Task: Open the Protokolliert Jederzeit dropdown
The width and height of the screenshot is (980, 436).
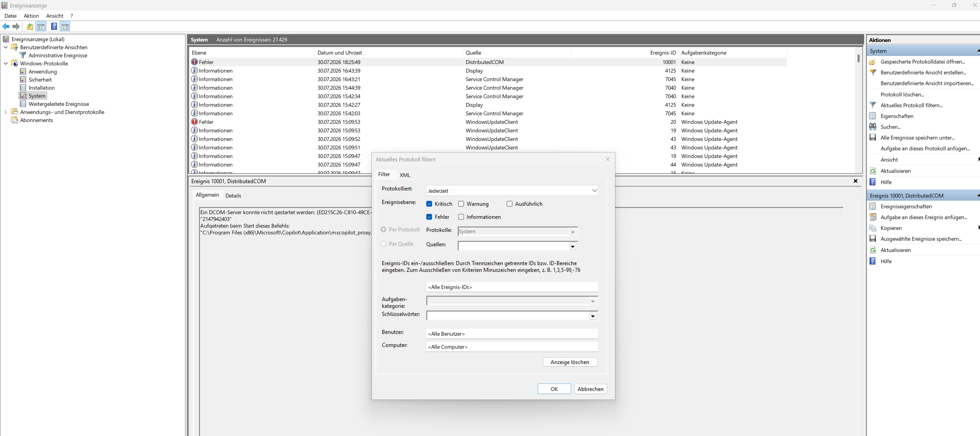Action: pos(512,190)
